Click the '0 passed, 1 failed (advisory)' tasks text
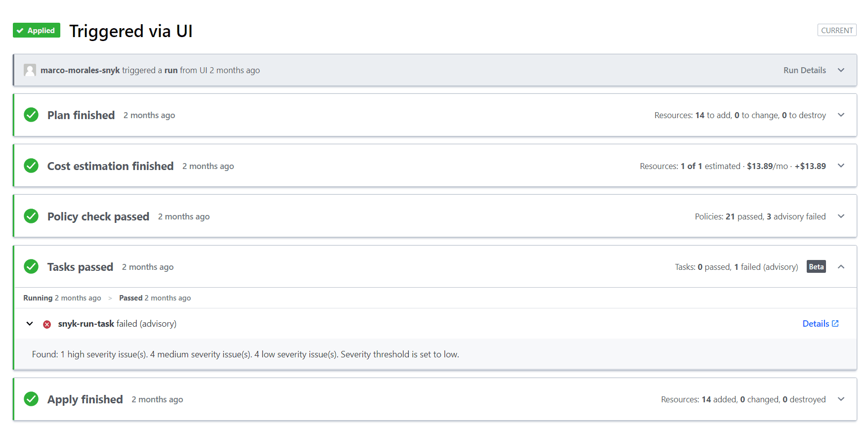Screen dimensions: 868x430 pyautogui.click(x=737, y=267)
